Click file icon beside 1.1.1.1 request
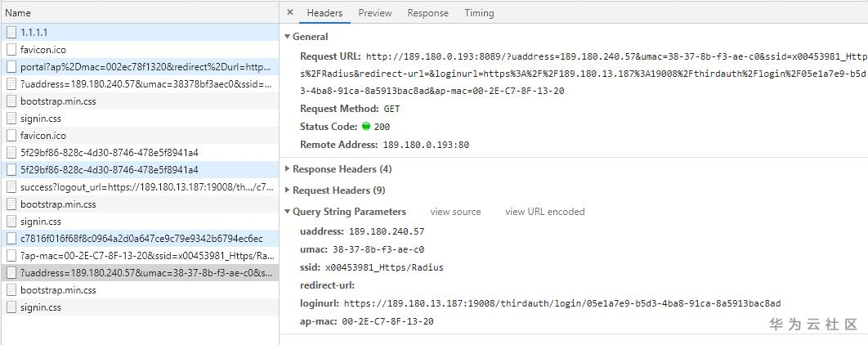 pyautogui.click(x=11, y=33)
